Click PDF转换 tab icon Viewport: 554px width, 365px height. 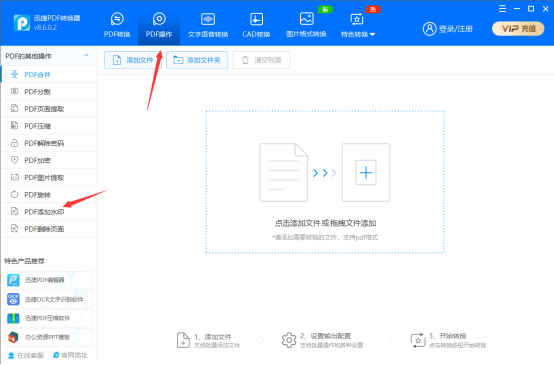(x=117, y=19)
